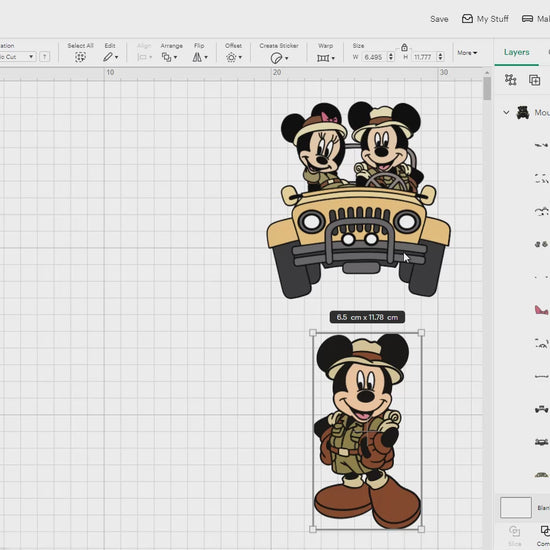550x550 pixels.
Task: Adjust the width stepper arrows
Action: click(391, 57)
